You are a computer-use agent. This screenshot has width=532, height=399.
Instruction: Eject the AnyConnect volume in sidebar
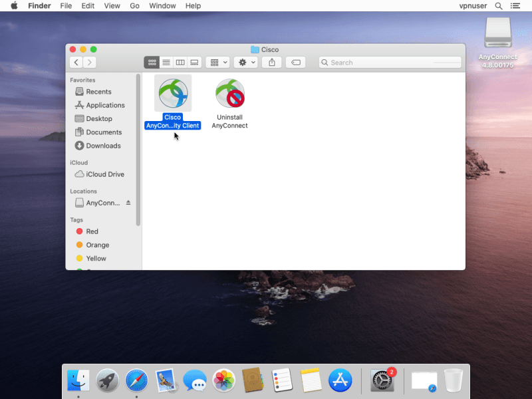(x=128, y=203)
